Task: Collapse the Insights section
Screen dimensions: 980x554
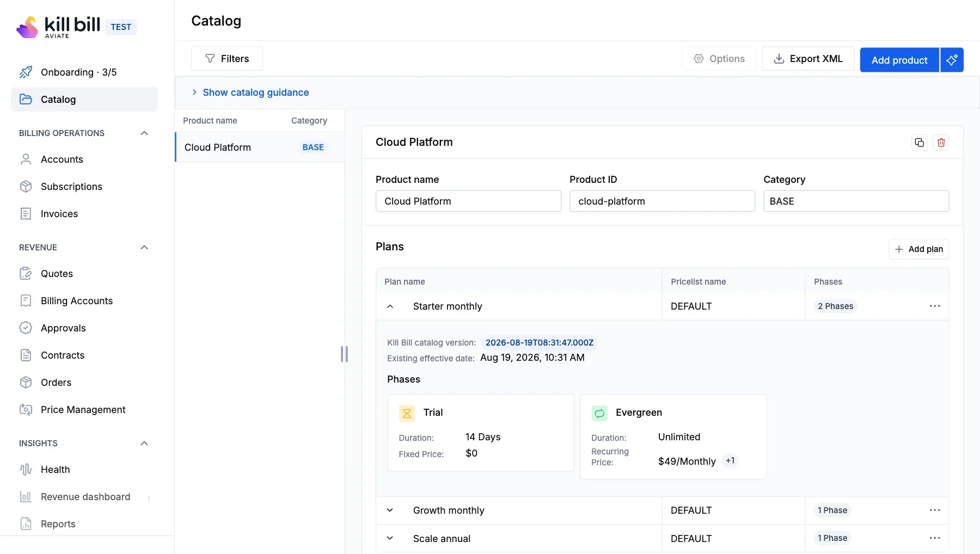Action: click(144, 444)
